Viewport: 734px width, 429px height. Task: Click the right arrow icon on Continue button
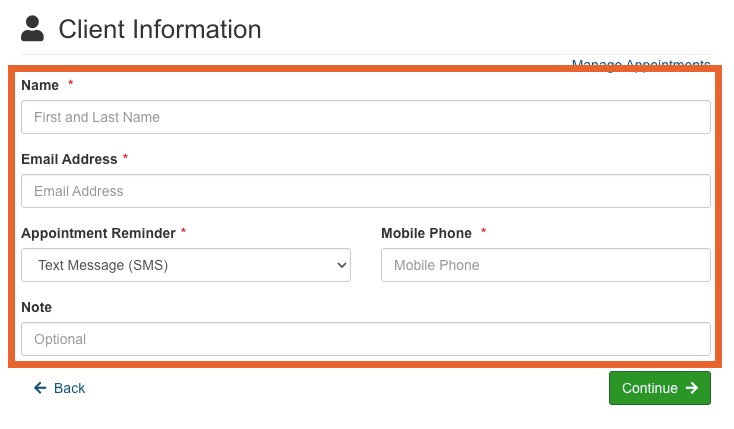tap(692, 388)
